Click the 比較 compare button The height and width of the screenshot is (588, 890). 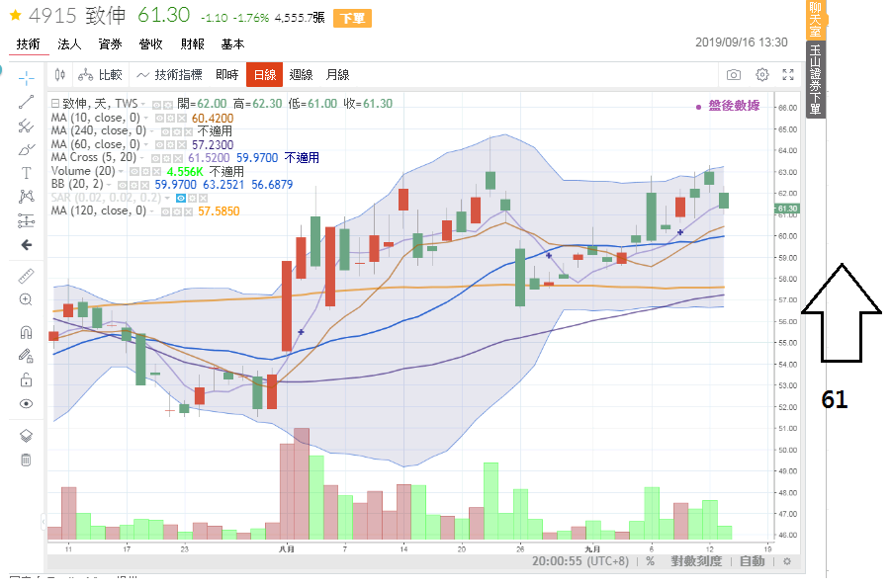pyautogui.click(x=101, y=75)
